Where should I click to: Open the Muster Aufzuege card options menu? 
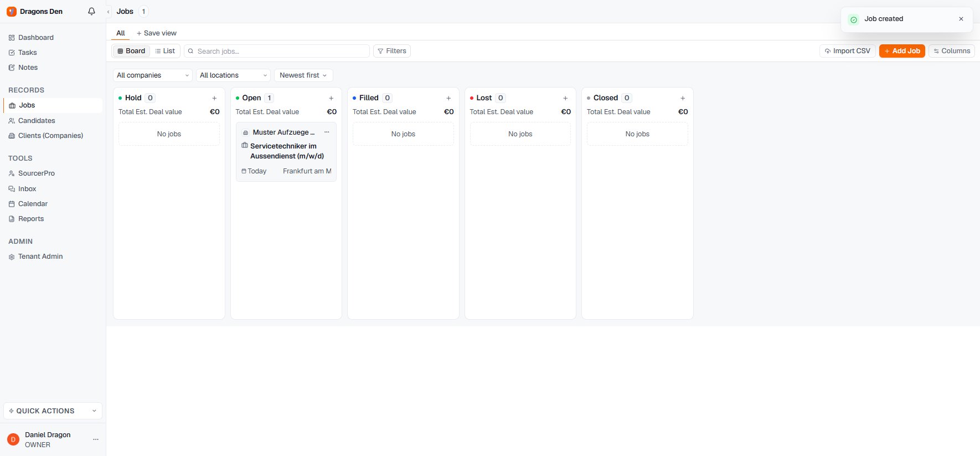[x=327, y=132]
